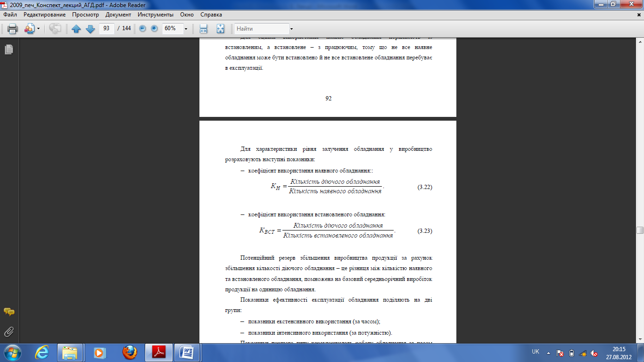This screenshot has height=362, width=644.
Task: Open Internet Explorer from the taskbar
Action: pos(42,353)
